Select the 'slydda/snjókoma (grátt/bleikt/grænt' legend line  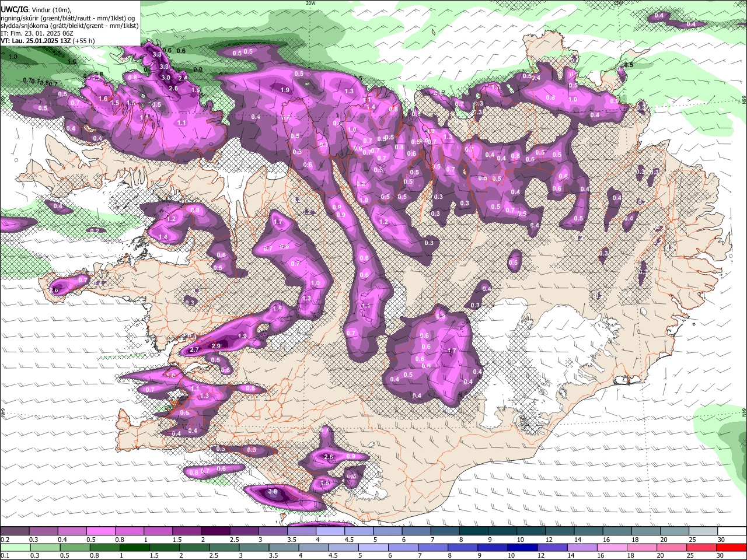pos(70,25)
